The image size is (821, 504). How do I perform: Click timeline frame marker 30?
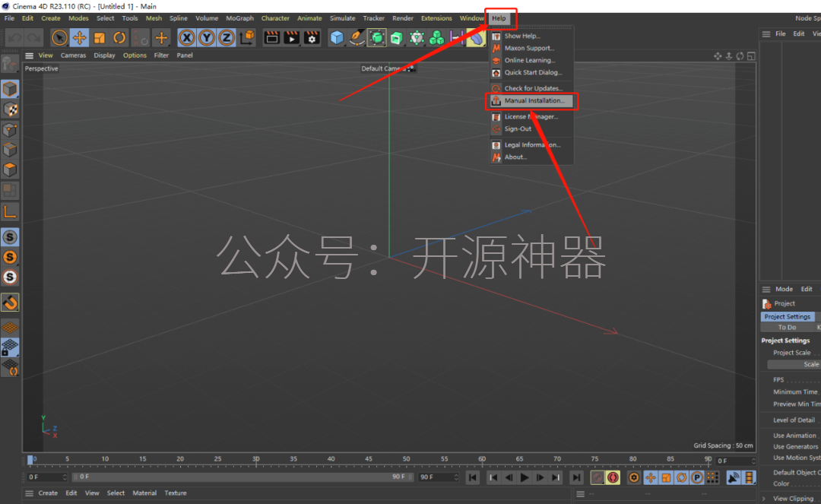[x=255, y=459]
